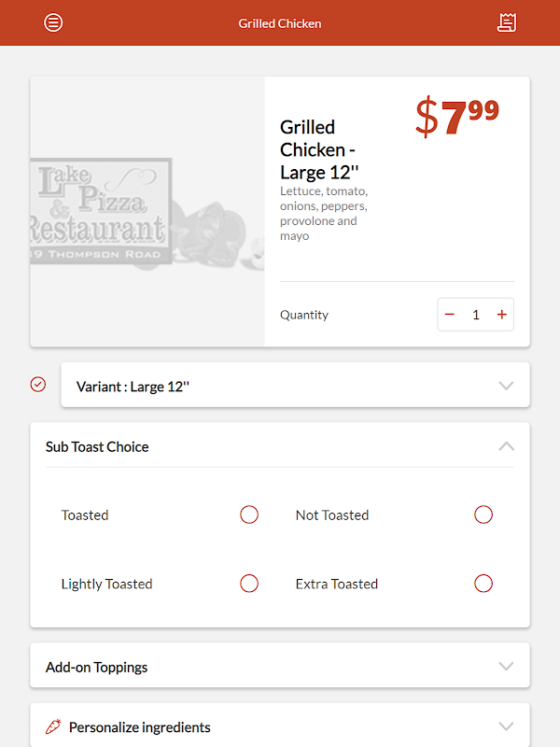Expand the Personalize ingredients chevron
The width and height of the screenshot is (560, 747).
pyautogui.click(x=506, y=726)
